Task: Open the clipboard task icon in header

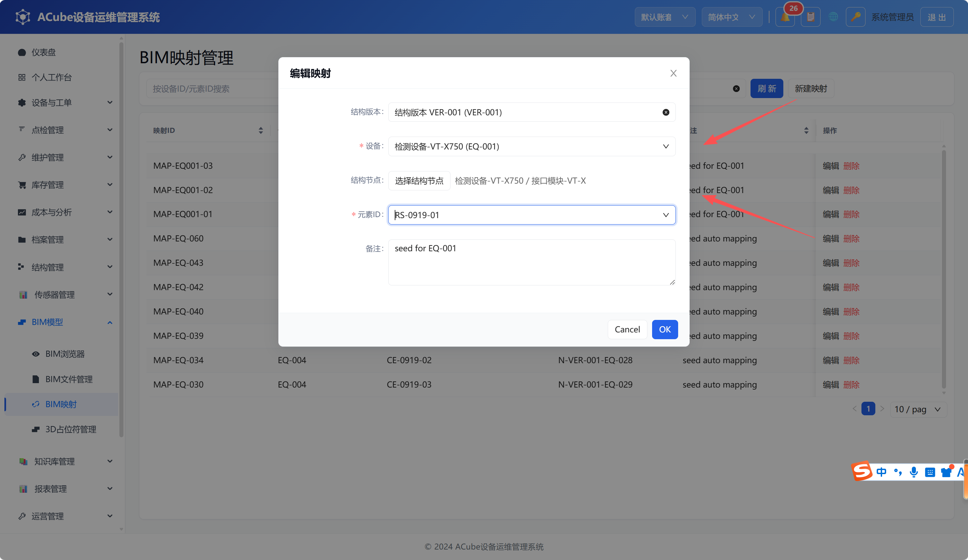Action: pos(810,17)
